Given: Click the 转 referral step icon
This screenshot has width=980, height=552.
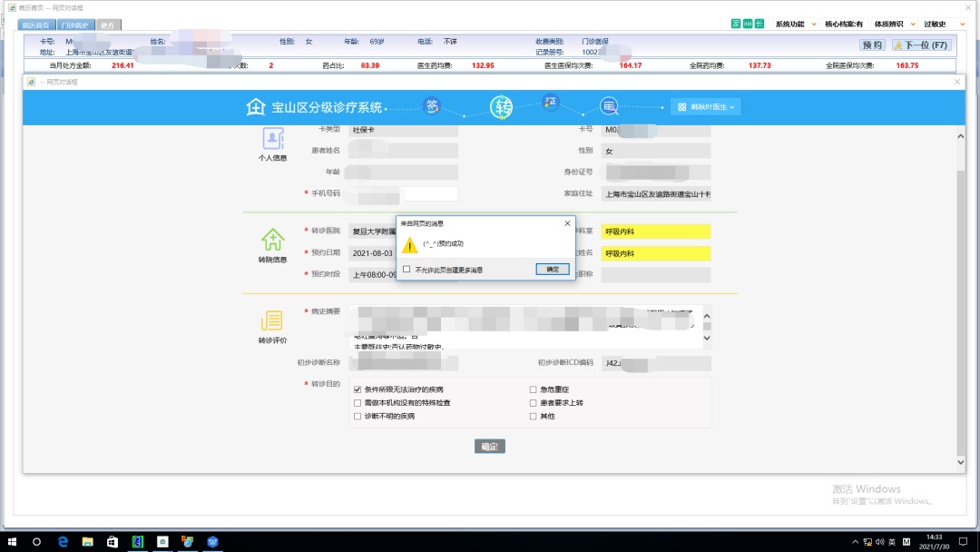Looking at the screenshot, I should [x=502, y=107].
